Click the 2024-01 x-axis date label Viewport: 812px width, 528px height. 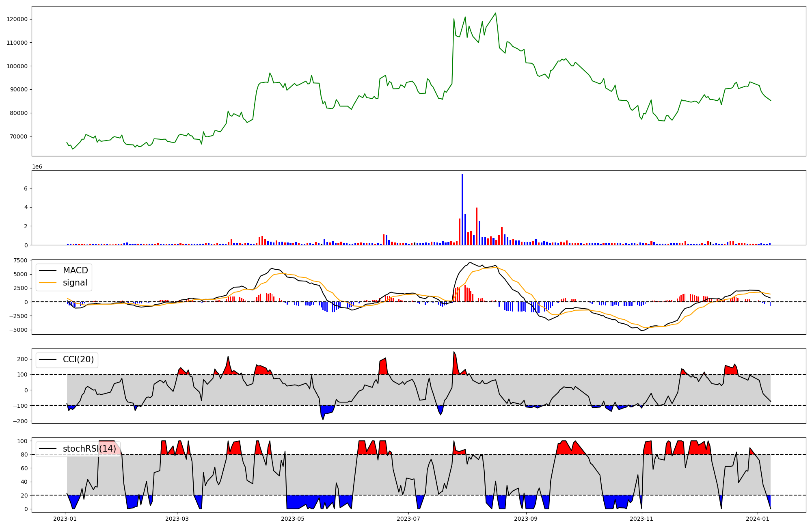point(758,519)
